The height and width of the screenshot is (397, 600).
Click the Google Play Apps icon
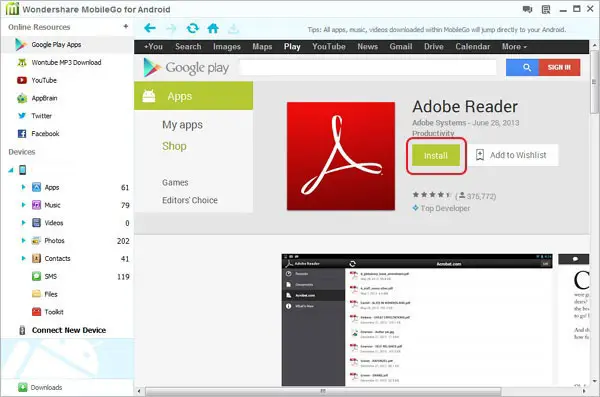(x=20, y=45)
